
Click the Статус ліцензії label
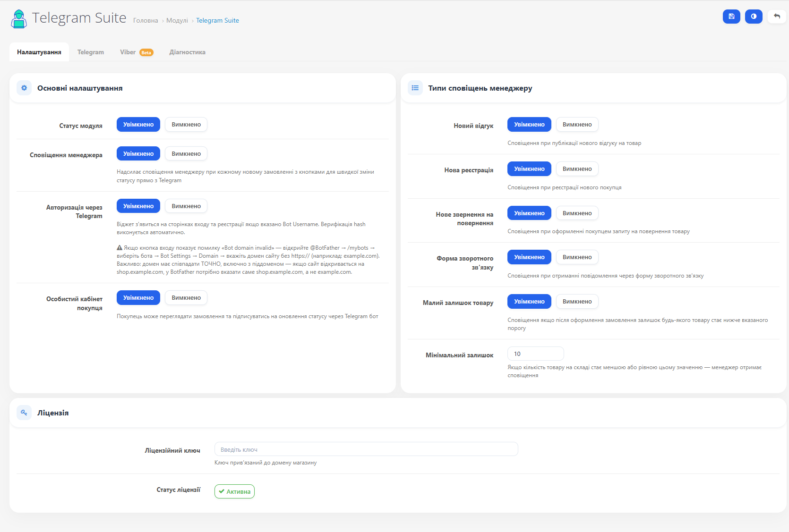pyautogui.click(x=178, y=490)
